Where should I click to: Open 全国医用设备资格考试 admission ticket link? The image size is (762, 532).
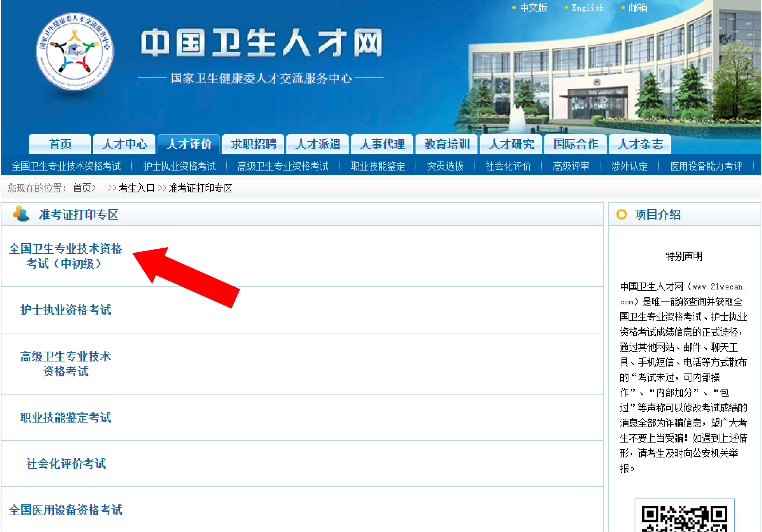[x=66, y=510]
